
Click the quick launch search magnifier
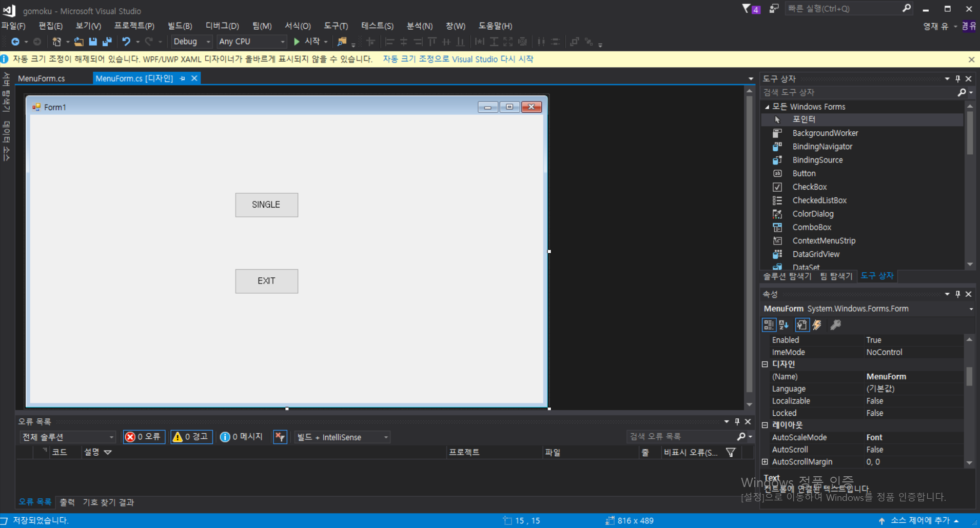[907, 8]
